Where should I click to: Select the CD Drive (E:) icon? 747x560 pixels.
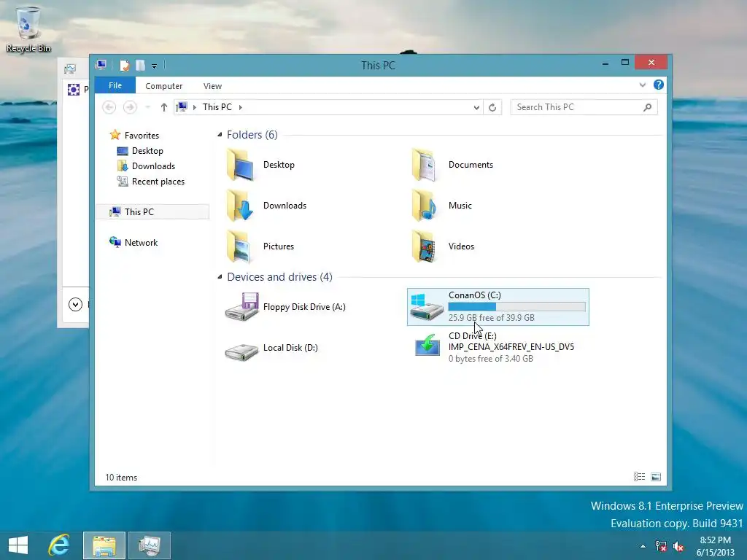coord(427,345)
